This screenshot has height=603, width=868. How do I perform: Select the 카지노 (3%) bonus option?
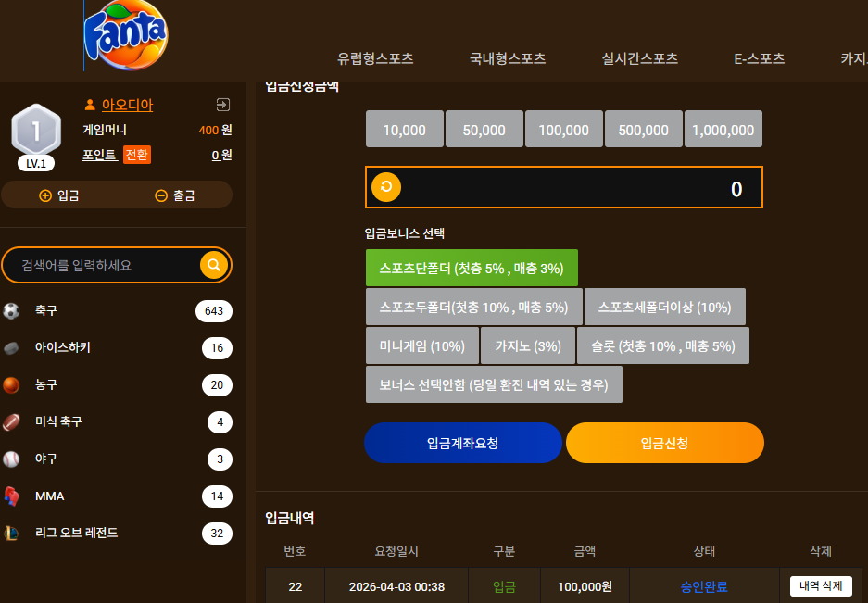tap(527, 345)
